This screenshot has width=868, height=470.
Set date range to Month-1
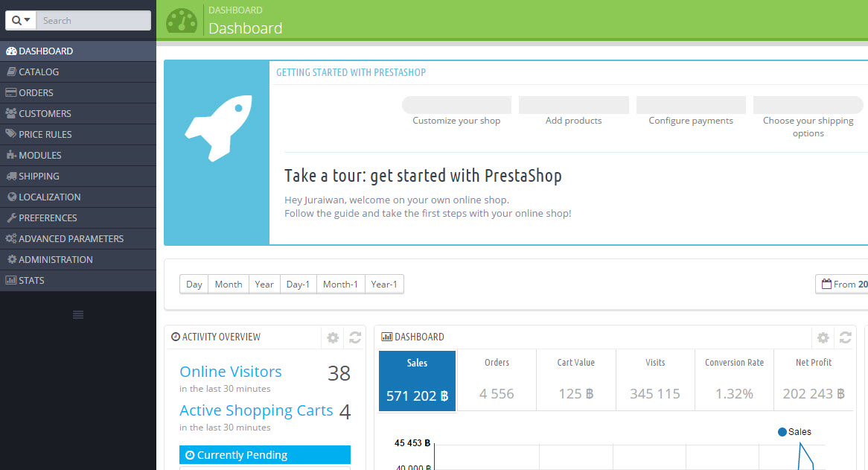tap(340, 284)
